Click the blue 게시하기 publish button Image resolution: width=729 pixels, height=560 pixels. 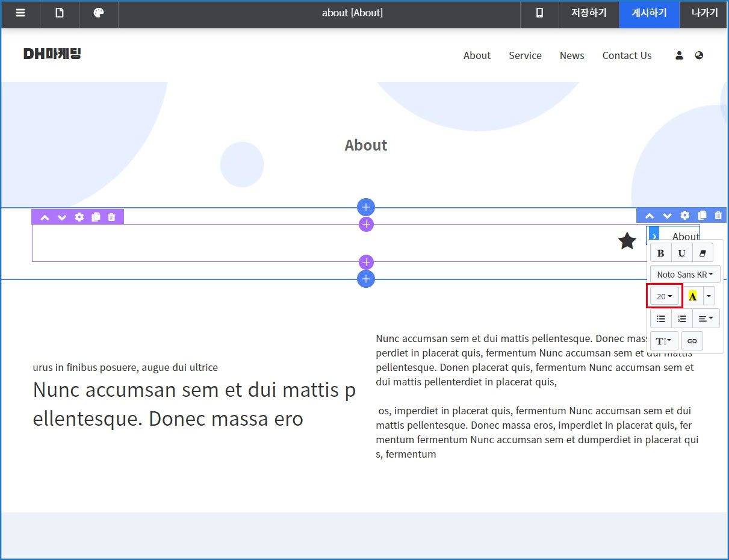649,13
